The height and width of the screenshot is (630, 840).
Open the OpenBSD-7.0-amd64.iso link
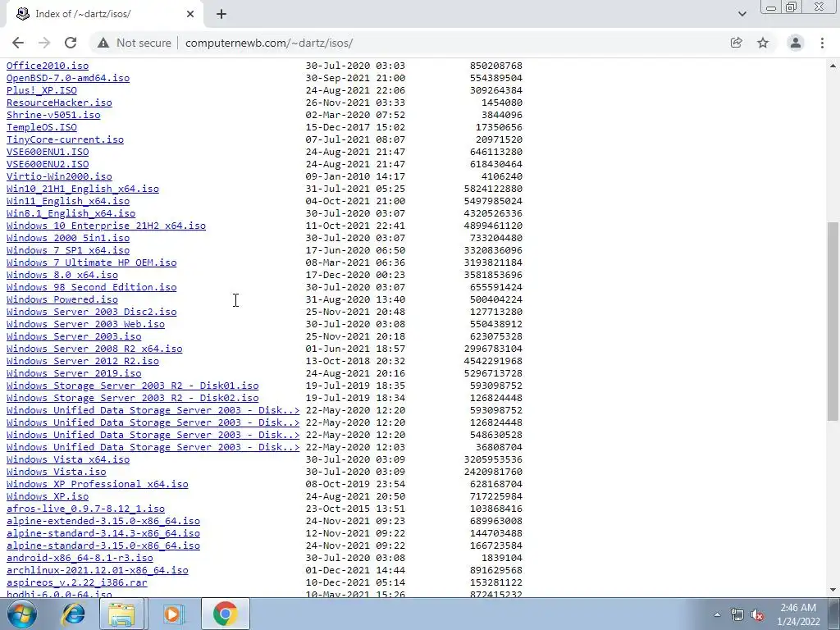pos(68,78)
